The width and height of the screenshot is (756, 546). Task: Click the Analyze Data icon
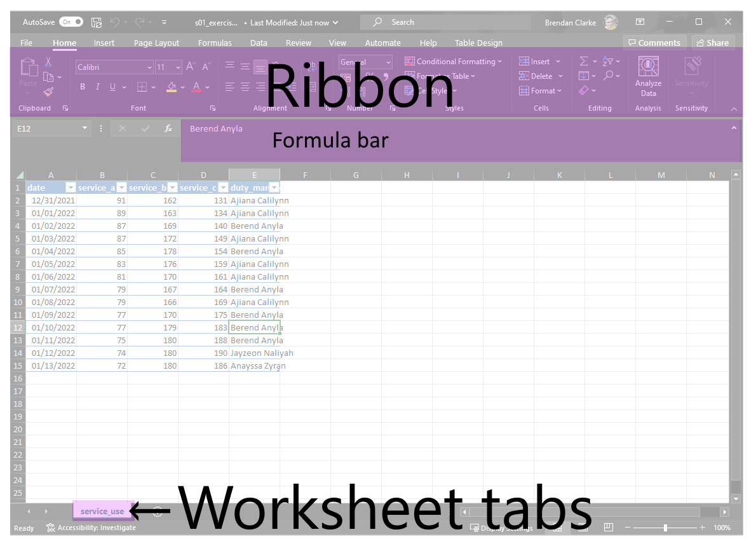click(x=648, y=67)
